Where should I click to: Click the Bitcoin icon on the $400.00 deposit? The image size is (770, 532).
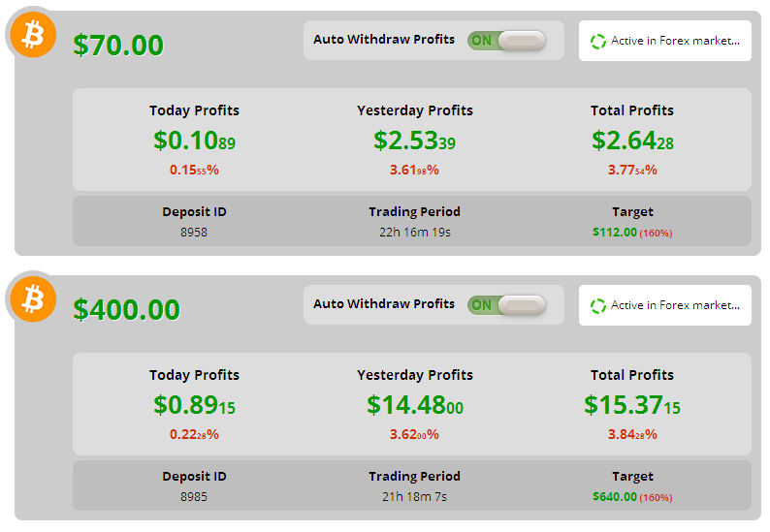(33, 299)
